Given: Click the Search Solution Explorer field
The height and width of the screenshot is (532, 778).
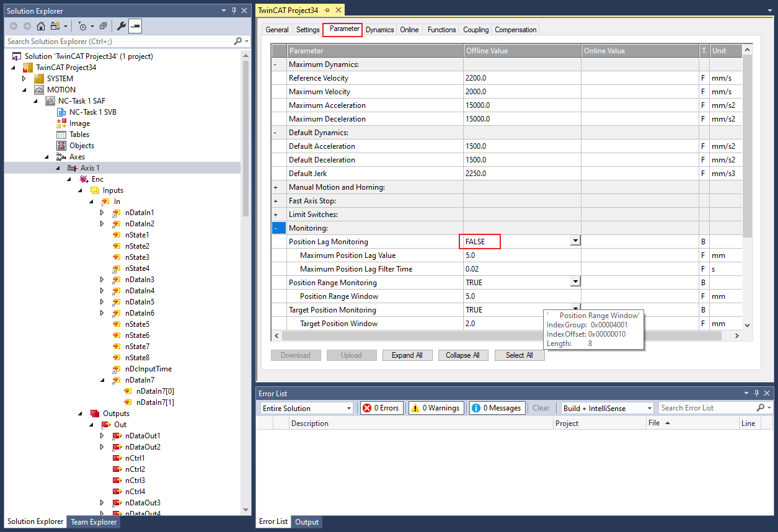Looking at the screenshot, I should pos(118,42).
